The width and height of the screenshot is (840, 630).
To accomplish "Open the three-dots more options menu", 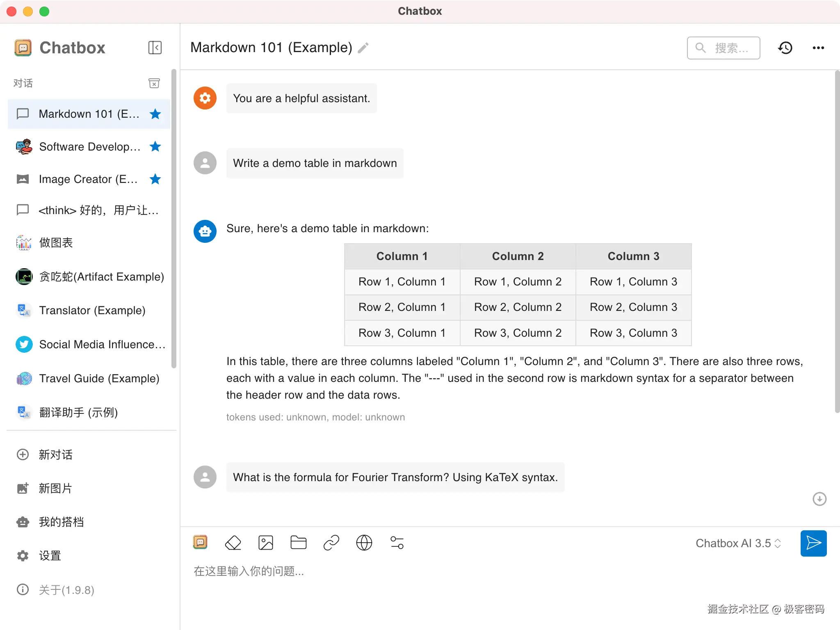I will (x=818, y=48).
